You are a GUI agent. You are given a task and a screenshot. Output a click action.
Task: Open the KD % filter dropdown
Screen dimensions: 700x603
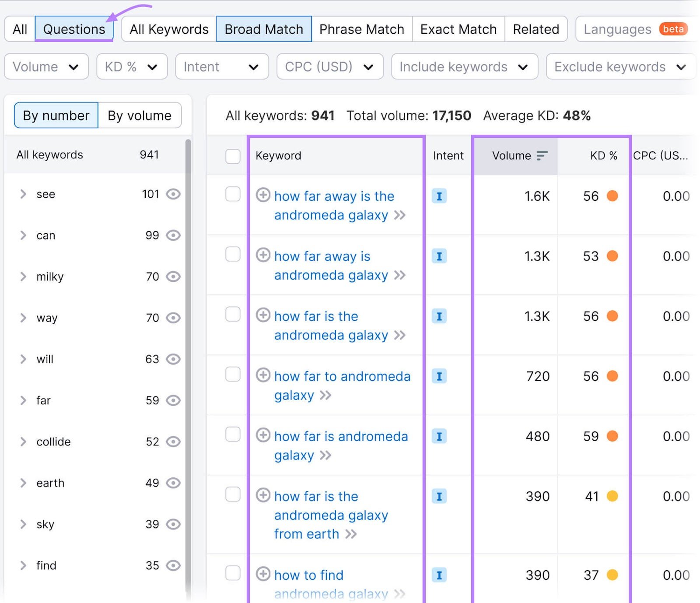(131, 67)
